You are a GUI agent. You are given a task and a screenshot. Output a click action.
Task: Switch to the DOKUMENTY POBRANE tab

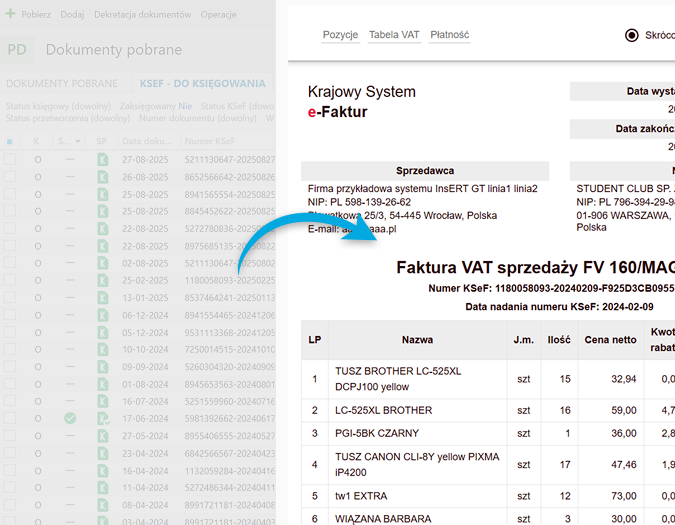tap(61, 83)
